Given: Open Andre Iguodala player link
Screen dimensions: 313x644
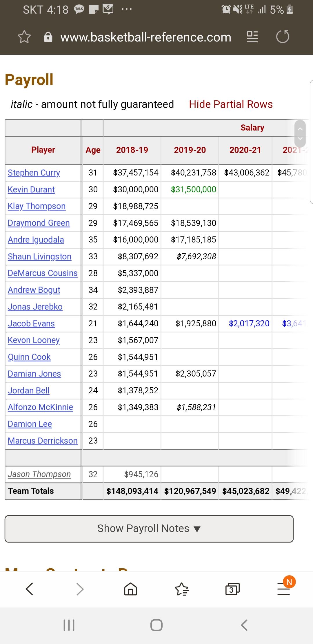Looking at the screenshot, I should click(36, 240).
